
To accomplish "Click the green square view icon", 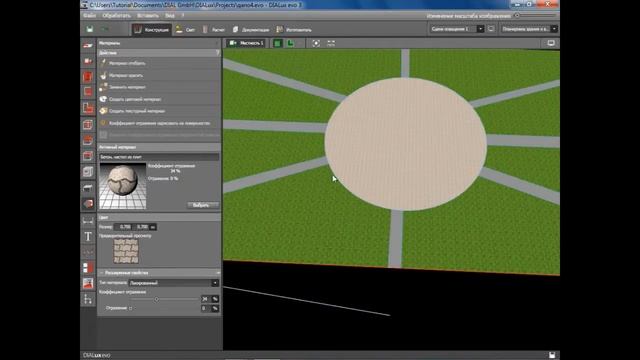I will point(277,43).
